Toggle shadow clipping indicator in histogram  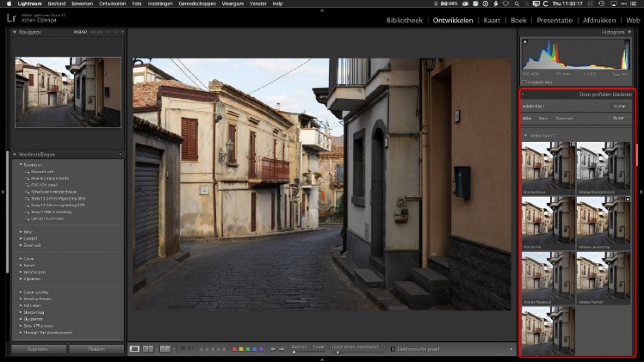pos(525,42)
